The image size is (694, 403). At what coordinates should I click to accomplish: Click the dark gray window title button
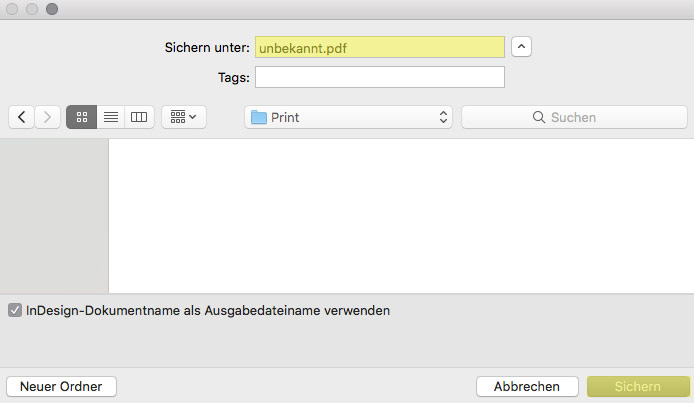click(52, 9)
